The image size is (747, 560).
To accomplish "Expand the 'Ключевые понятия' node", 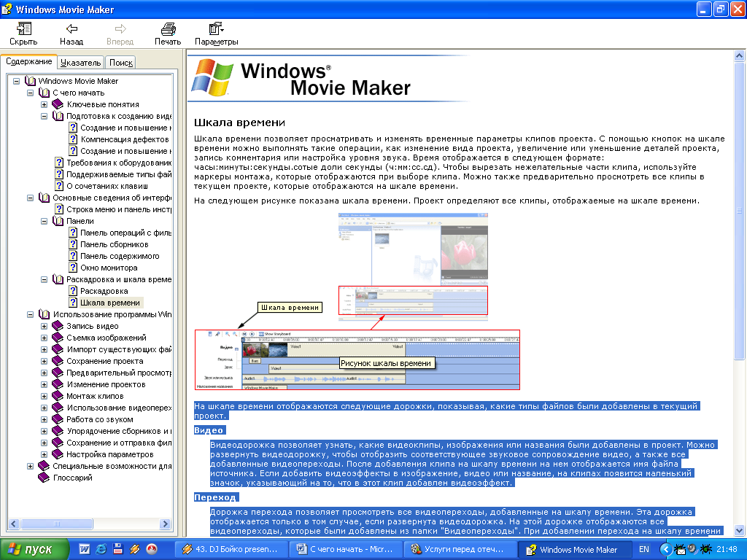I will pyautogui.click(x=44, y=104).
